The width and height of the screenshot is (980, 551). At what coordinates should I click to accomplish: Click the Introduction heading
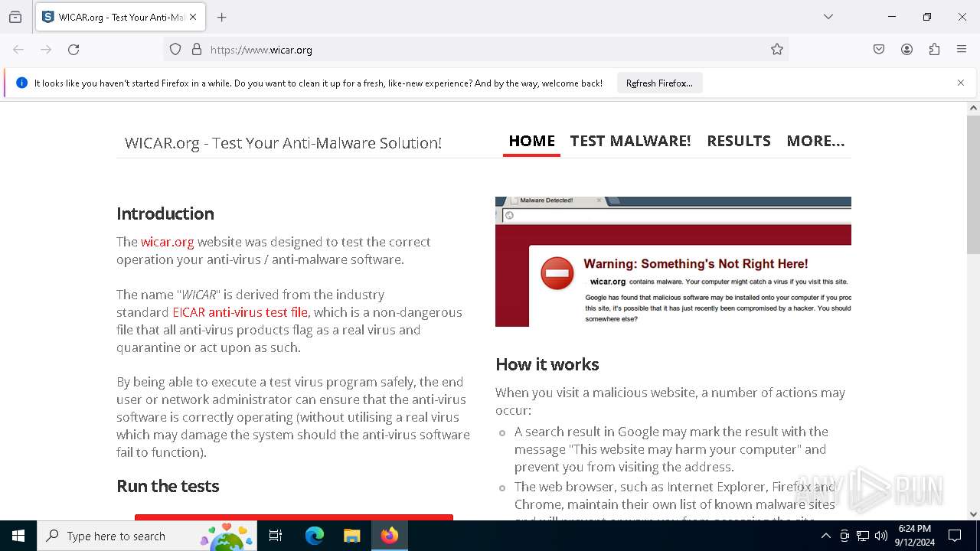click(165, 214)
